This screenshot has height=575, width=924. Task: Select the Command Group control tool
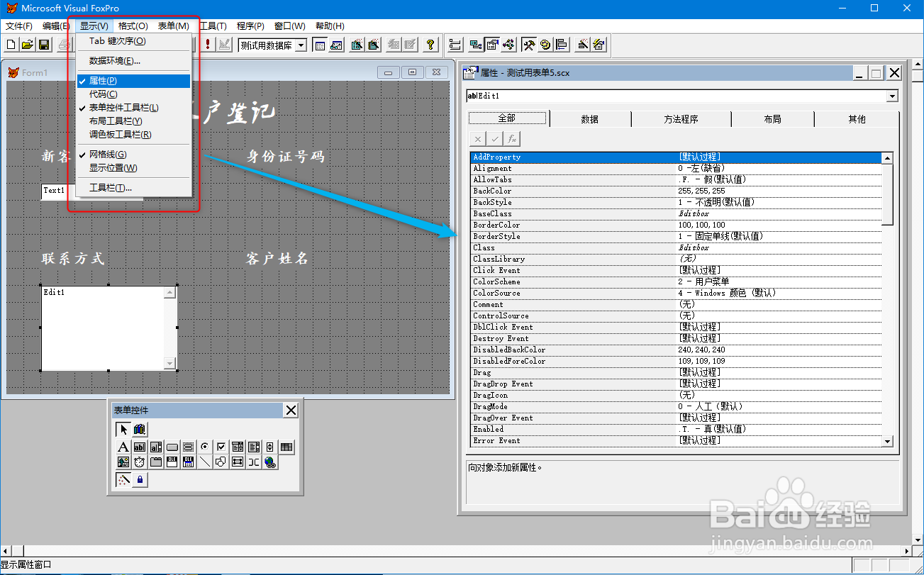[189, 447]
